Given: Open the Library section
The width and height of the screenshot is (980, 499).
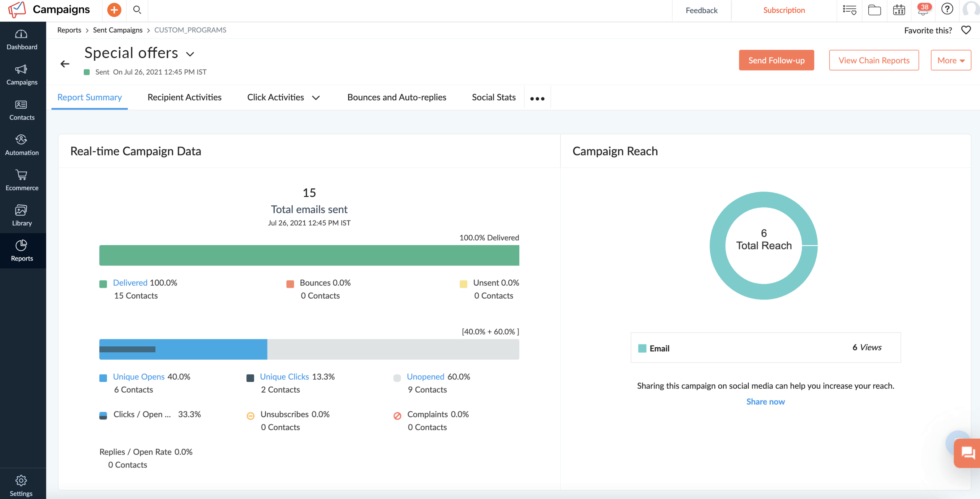Looking at the screenshot, I should tap(22, 216).
